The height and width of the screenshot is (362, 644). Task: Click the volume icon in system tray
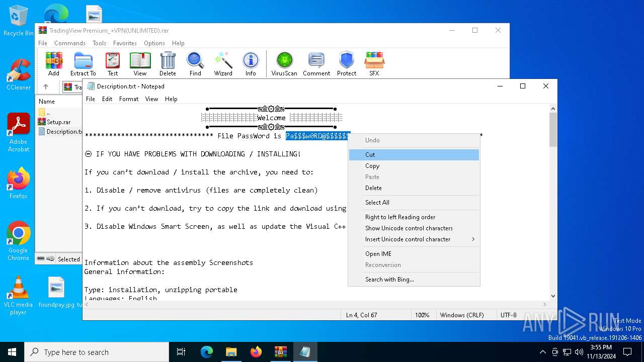[x=579, y=352]
